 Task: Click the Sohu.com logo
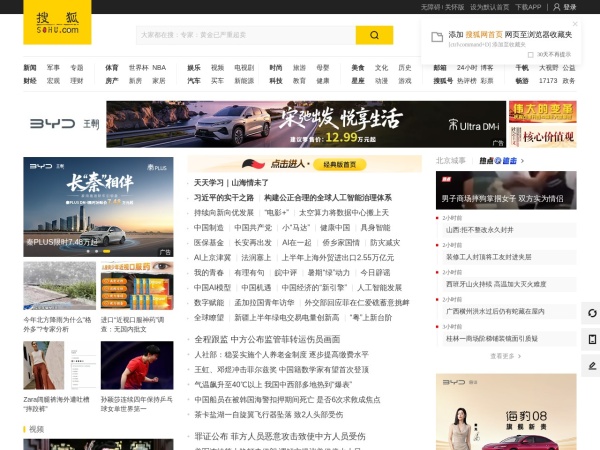[x=57, y=22]
